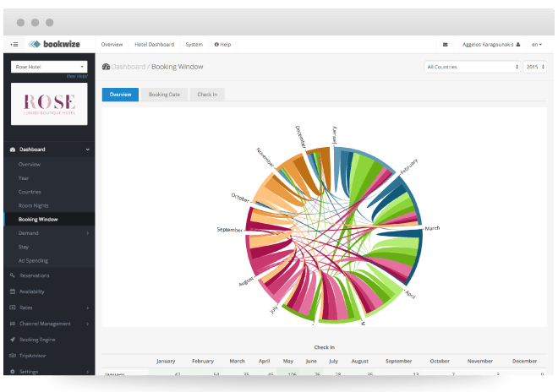Click the December chord segment
Screen dimensions: 558x392
[318, 150]
